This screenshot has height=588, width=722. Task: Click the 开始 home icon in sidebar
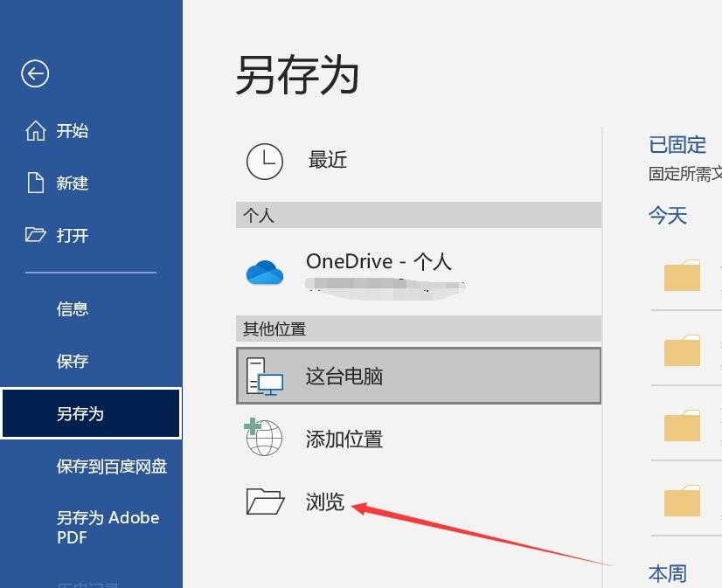point(35,130)
